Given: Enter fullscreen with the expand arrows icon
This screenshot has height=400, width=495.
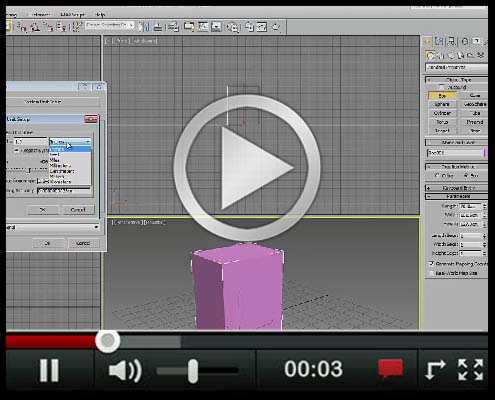Looking at the screenshot, I should coord(470,370).
